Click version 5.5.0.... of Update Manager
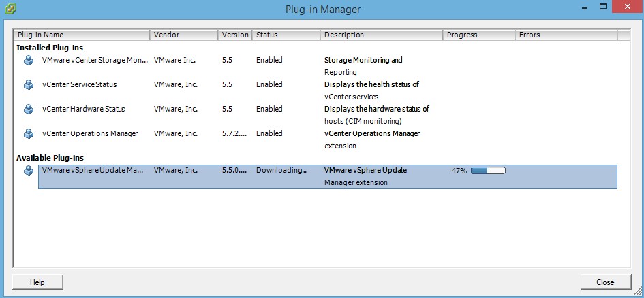 coord(234,170)
